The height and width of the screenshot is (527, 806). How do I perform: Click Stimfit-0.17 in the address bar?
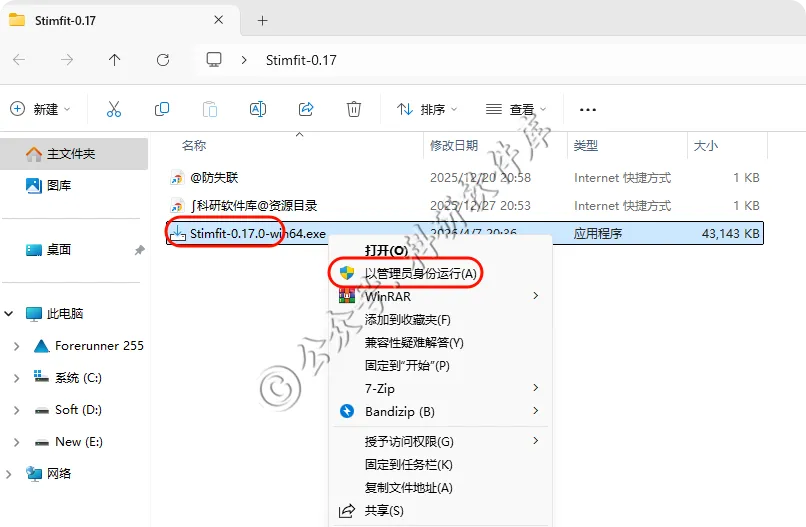click(x=301, y=60)
